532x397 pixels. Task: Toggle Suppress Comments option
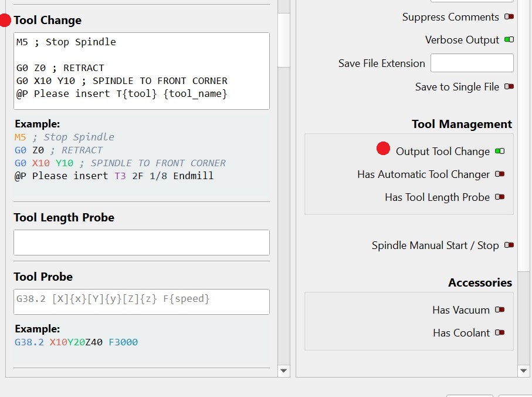coord(509,17)
